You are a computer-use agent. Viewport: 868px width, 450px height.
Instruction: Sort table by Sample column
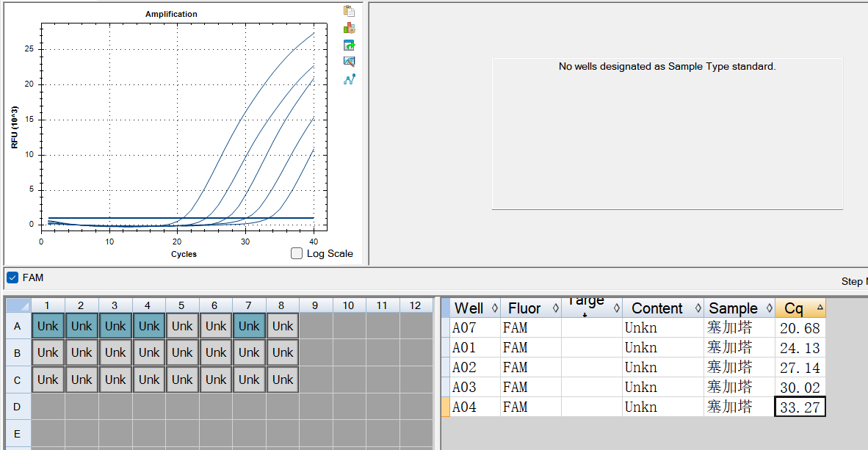(x=739, y=308)
